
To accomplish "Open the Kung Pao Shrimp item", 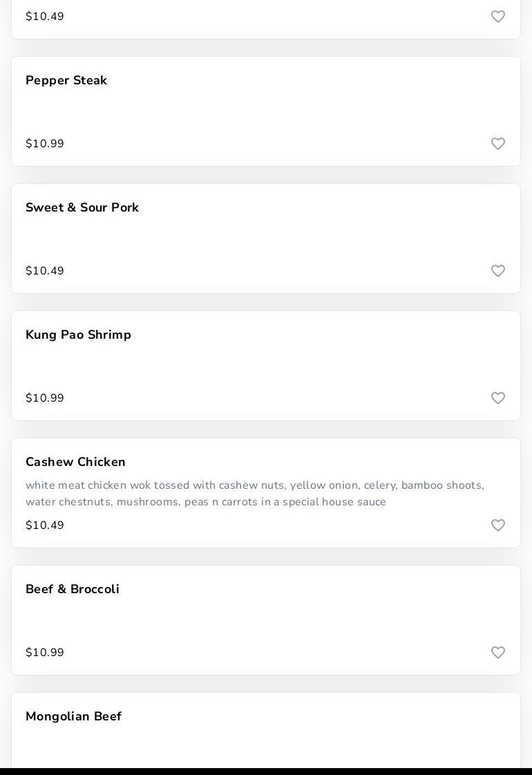I will click(78, 335).
